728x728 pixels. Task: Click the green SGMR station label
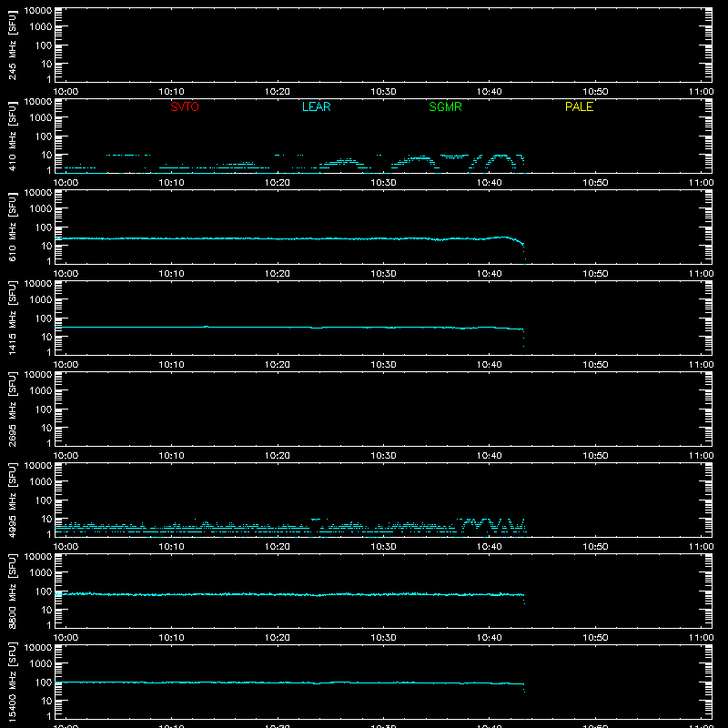pyautogui.click(x=445, y=106)
